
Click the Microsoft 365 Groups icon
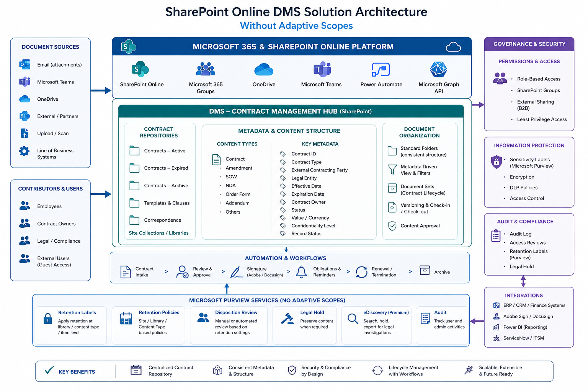pos(206,69)
